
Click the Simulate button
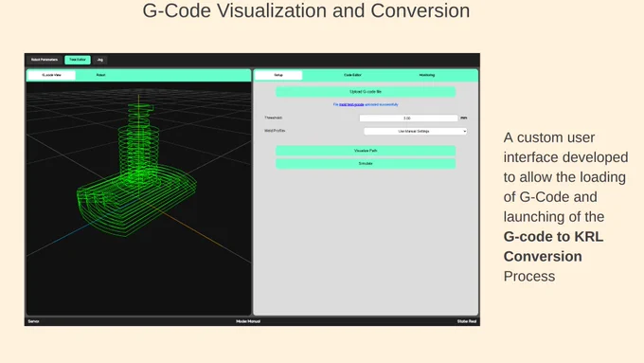pyautogui.click(x=366, y=164)
